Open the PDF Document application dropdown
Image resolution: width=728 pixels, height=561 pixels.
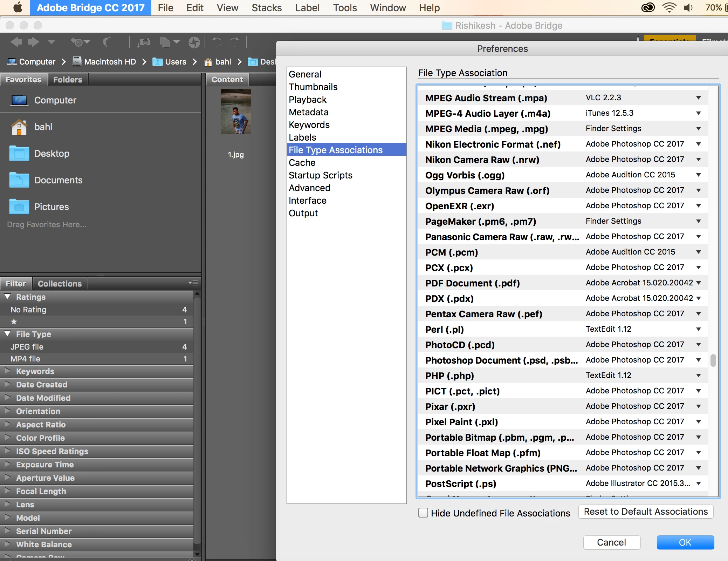tap(699, 283)
